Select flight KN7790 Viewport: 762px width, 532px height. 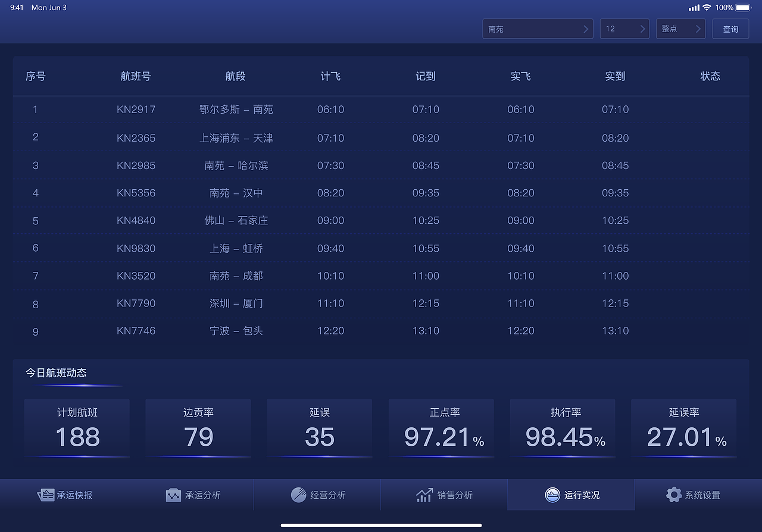tap(136, 303)
